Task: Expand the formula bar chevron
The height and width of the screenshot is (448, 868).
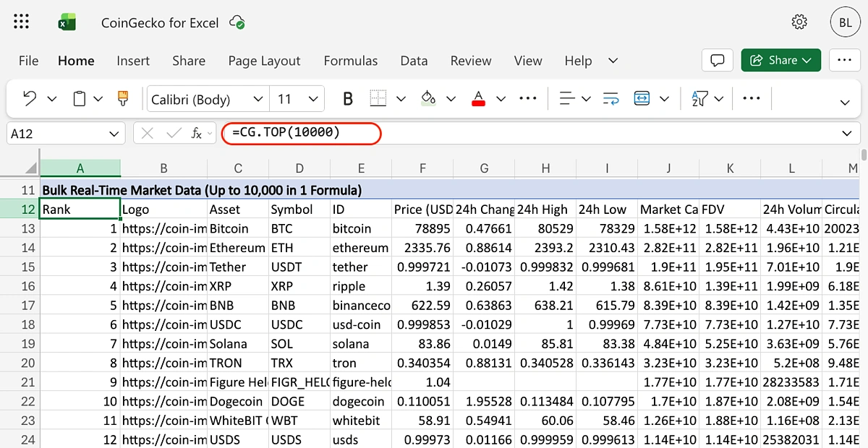Action: pos(847,134)
